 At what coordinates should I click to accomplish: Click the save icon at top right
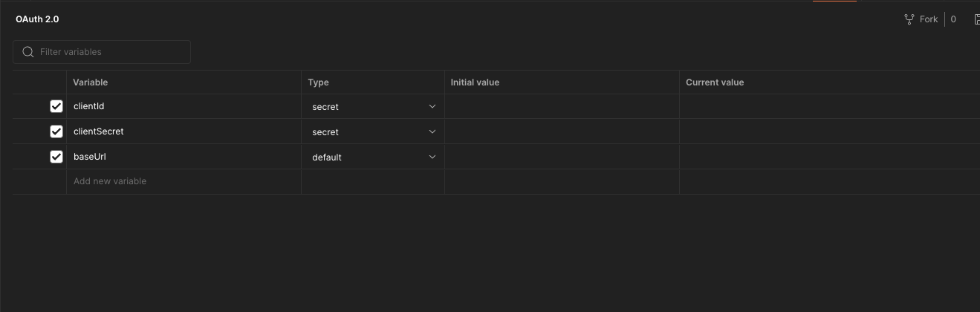pos(976,19)
